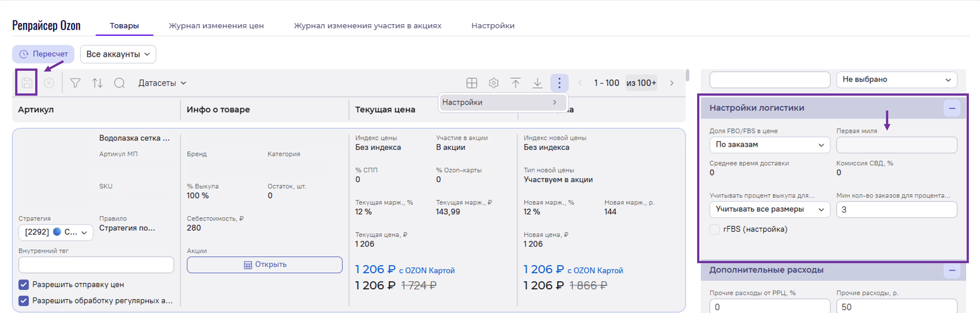This screenshot has width=980, height=313.
Task: Click the gear settings icon in toolbar
Action: pos(493,83)
